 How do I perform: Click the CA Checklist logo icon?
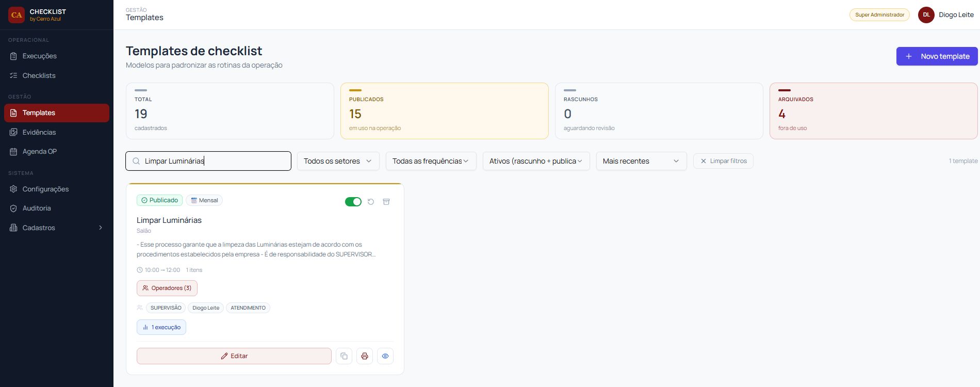click(17, 15)
